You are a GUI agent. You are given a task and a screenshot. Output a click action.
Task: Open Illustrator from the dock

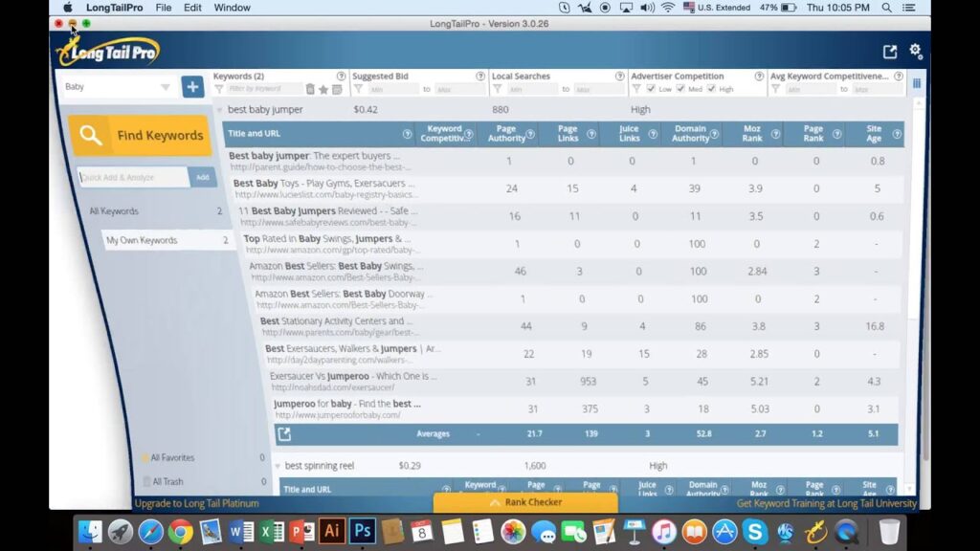tap(332, 532)
